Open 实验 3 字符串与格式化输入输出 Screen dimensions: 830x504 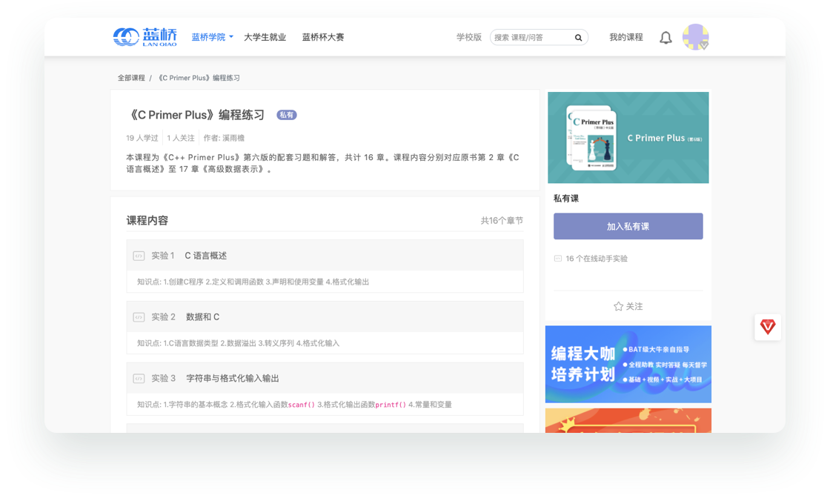(325, 379)
